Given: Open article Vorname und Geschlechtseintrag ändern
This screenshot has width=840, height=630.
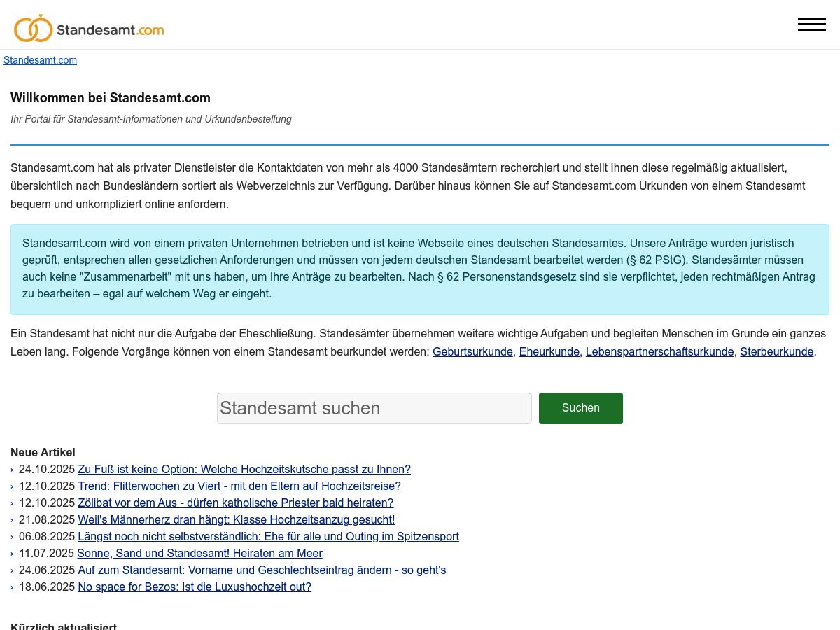Looking at the screenshot, I should coord(262,570).
